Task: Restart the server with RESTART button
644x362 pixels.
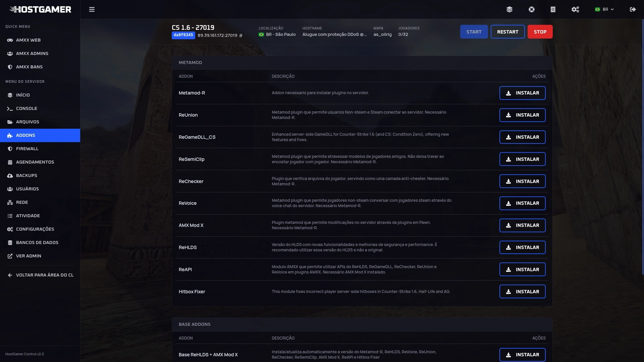Action: click(x=507, y=32)
